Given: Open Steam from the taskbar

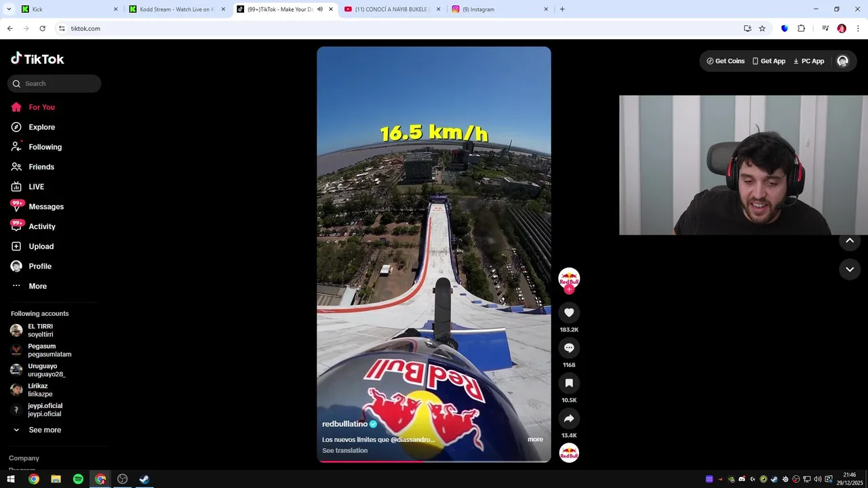Looking at the screenshot, I should point(144,479).
